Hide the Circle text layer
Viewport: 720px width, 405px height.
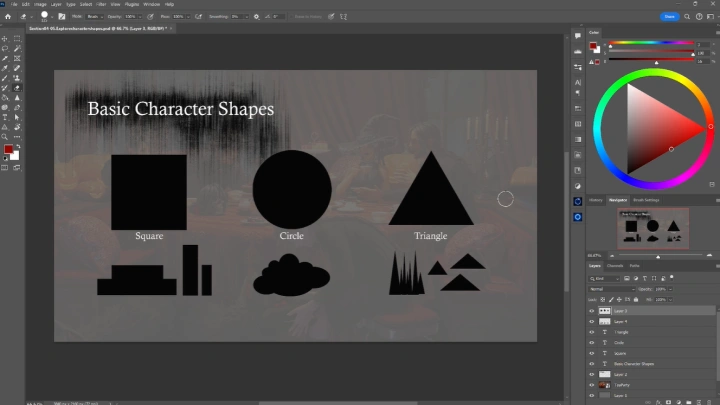(x=591, y=343)
